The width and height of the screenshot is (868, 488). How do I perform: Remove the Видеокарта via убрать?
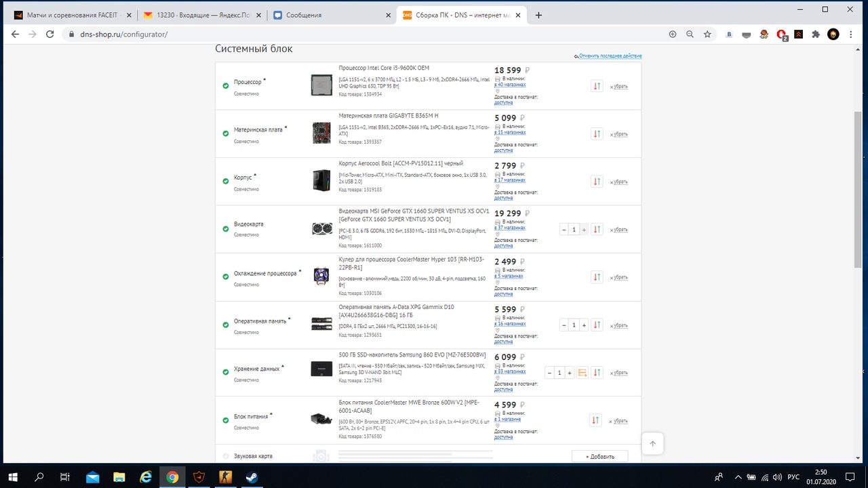[x=618, y=230]
